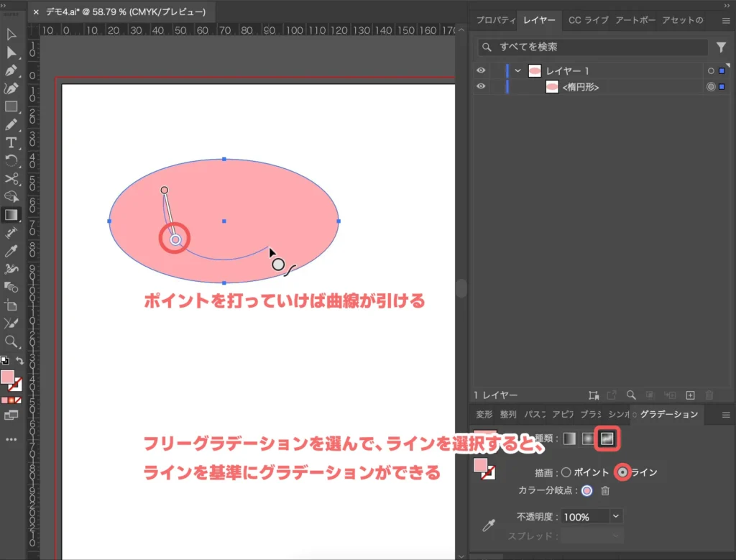Image resolution: width=736 pixels, height=560 pixels.
Task: Select the ポイント radio button
Action: [x=566, y=472]
